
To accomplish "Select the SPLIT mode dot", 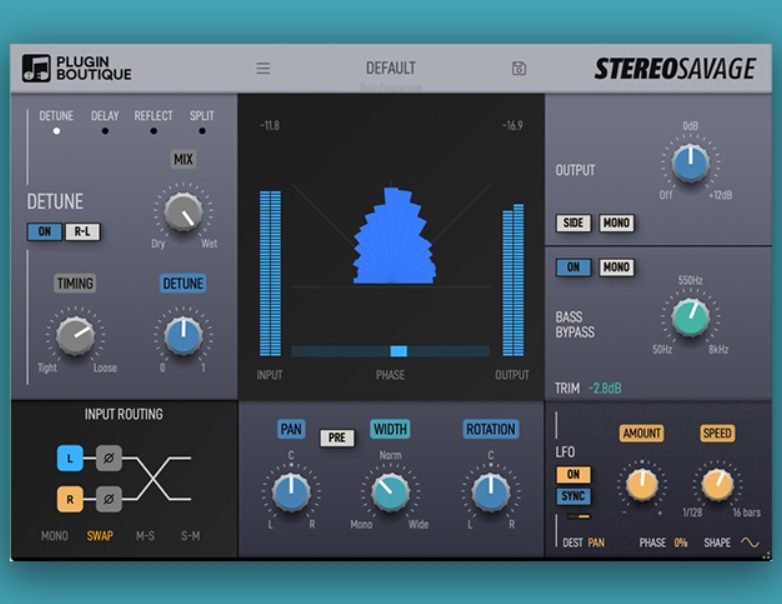I will pos(202,131).
